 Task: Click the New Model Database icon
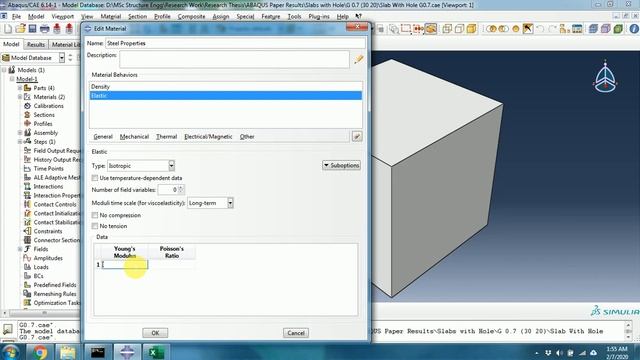(x=8, y=29)
